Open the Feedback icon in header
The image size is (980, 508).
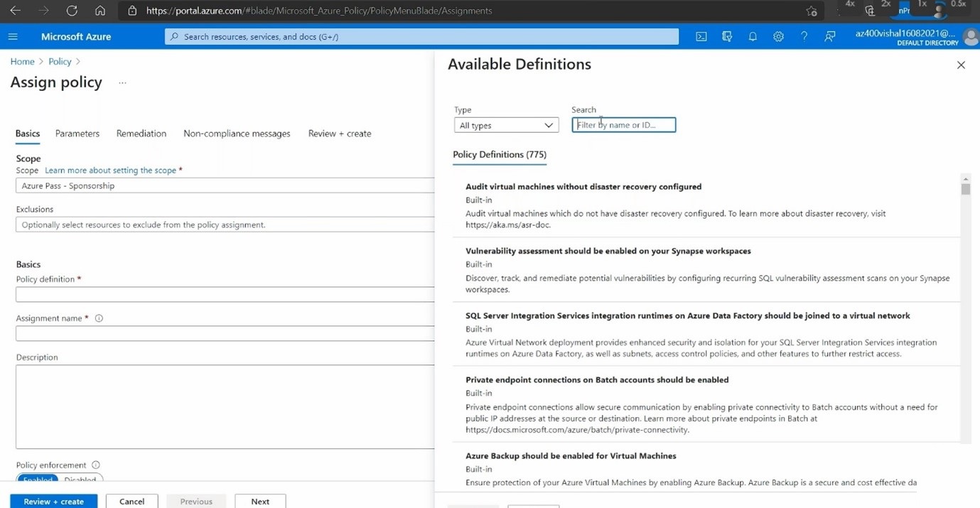click(829, 36)
